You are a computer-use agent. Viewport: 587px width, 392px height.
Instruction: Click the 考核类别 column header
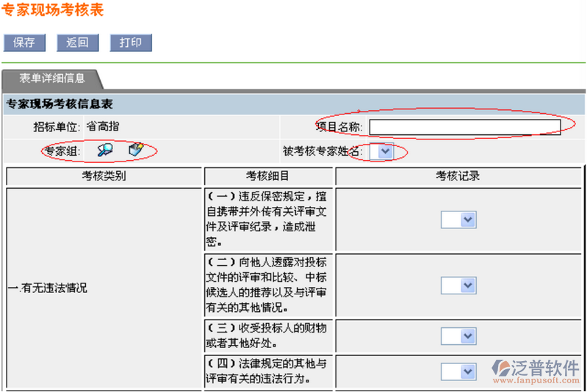(104, 176)
